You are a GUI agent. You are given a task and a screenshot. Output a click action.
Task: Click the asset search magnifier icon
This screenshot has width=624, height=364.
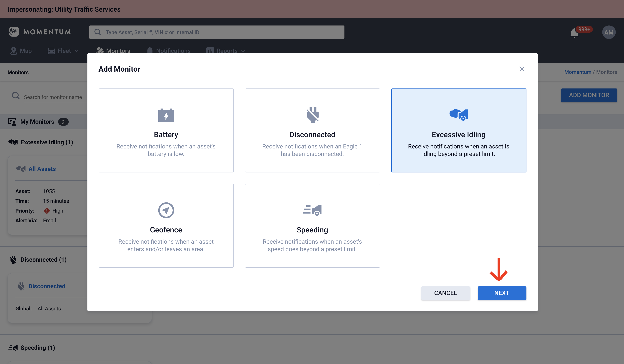pos(98,32)
